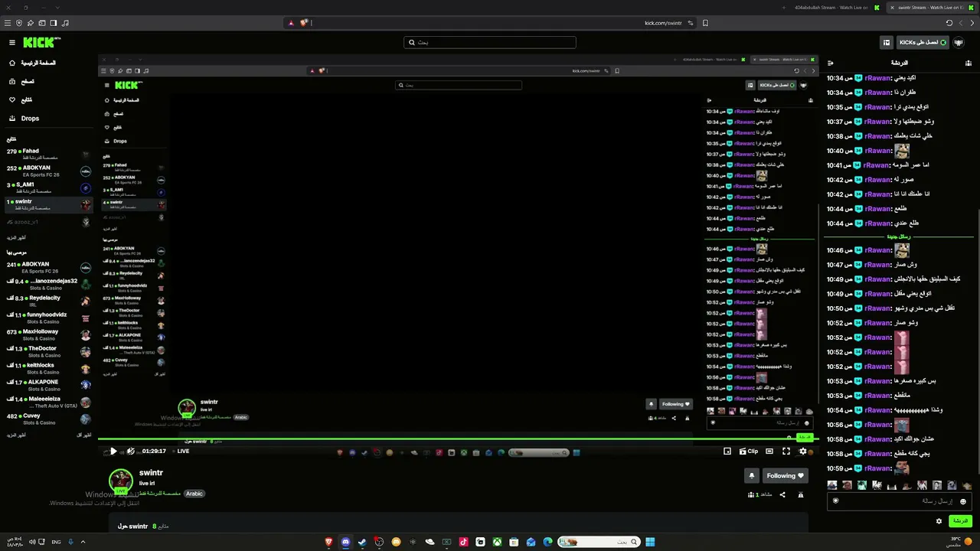Open video player settings gear
This screenshot has height=551, width=980.
tap(803, 452)
